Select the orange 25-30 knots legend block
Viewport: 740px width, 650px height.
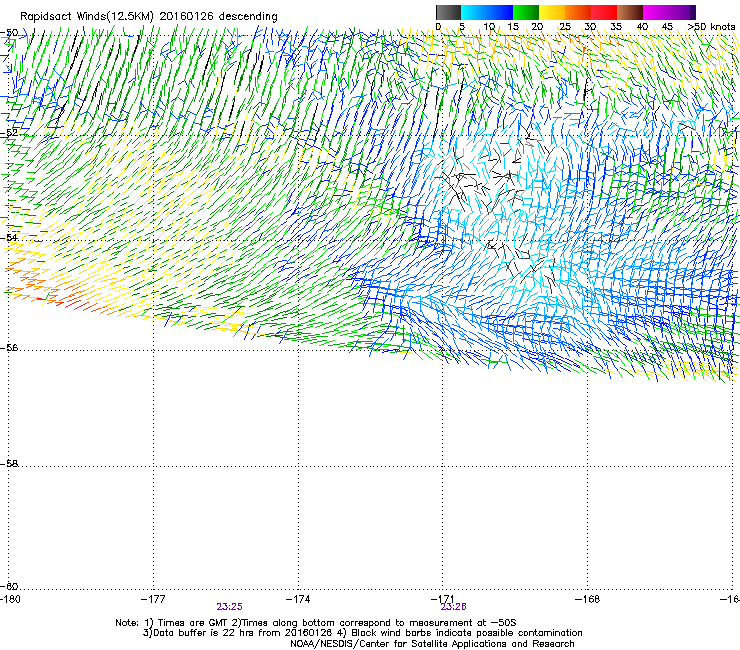(578, 12)
